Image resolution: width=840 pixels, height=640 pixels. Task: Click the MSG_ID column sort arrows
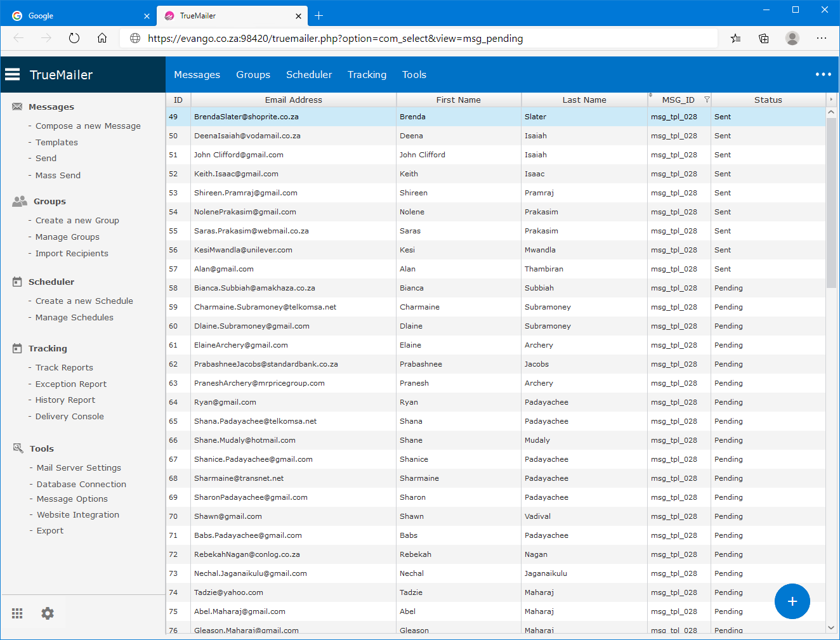pyautogui.click(x=651, y=96)
